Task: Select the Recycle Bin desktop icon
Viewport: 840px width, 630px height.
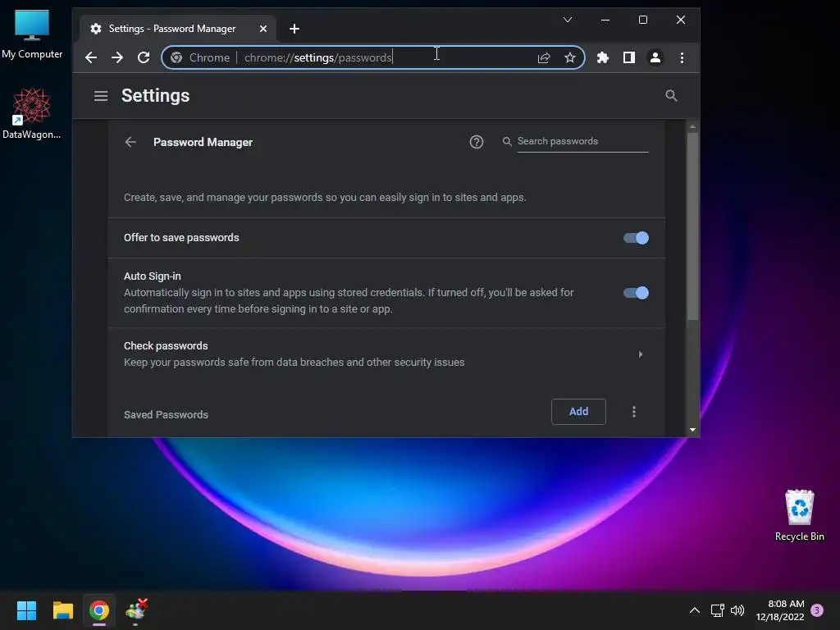Action: [x=799, y=515]
